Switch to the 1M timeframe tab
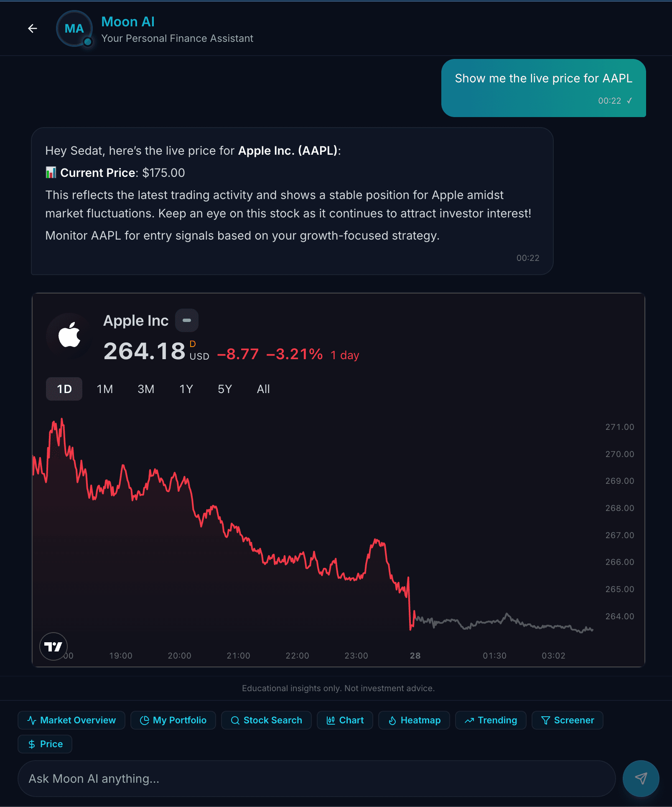This screenshot has width=672, height=807. point(104,389)
